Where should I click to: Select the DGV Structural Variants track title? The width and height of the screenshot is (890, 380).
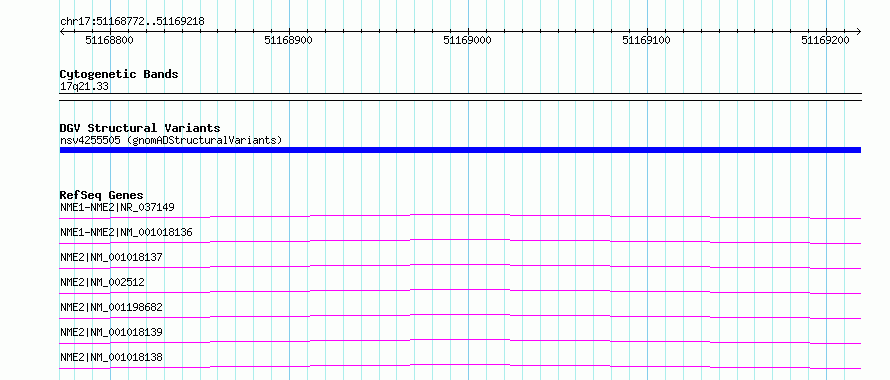(140, 128)
